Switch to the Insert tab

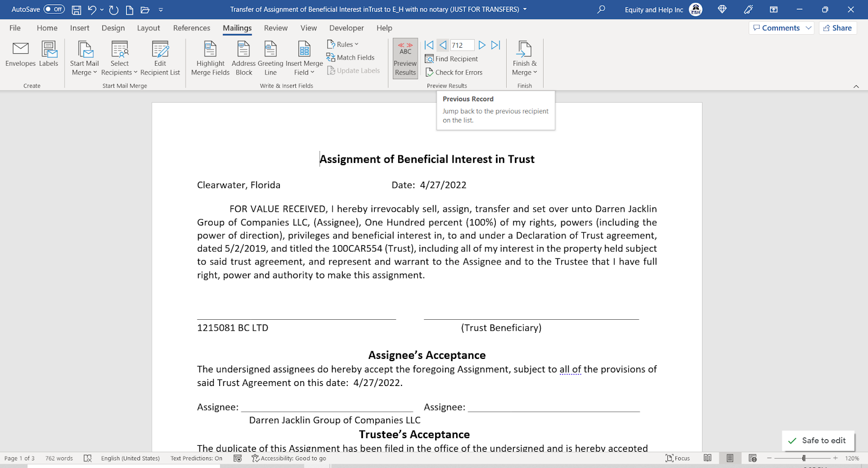(80, 28)
